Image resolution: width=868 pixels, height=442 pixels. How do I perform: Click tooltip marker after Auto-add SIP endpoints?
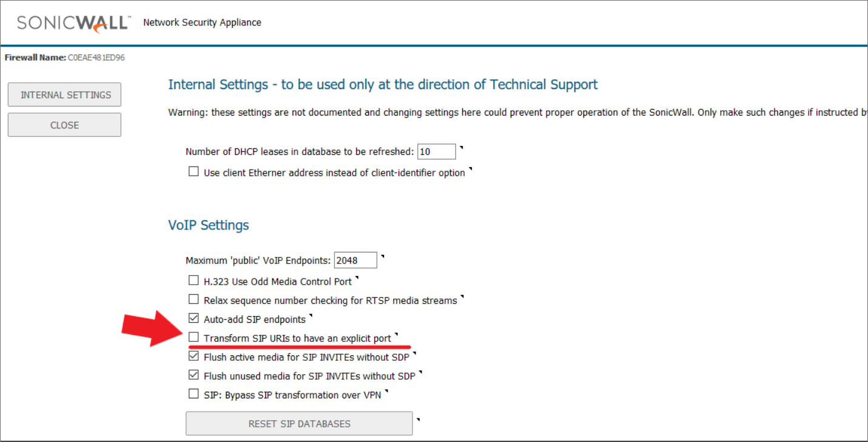311,315
